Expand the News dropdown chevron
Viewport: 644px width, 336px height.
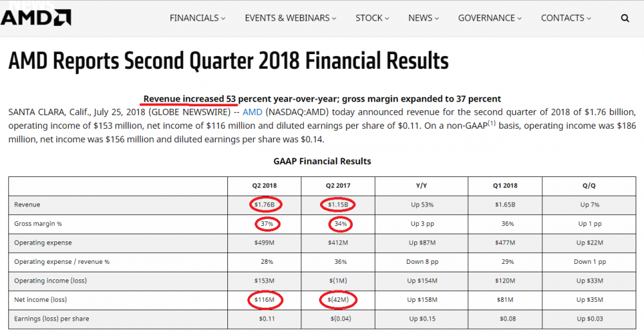436,19
